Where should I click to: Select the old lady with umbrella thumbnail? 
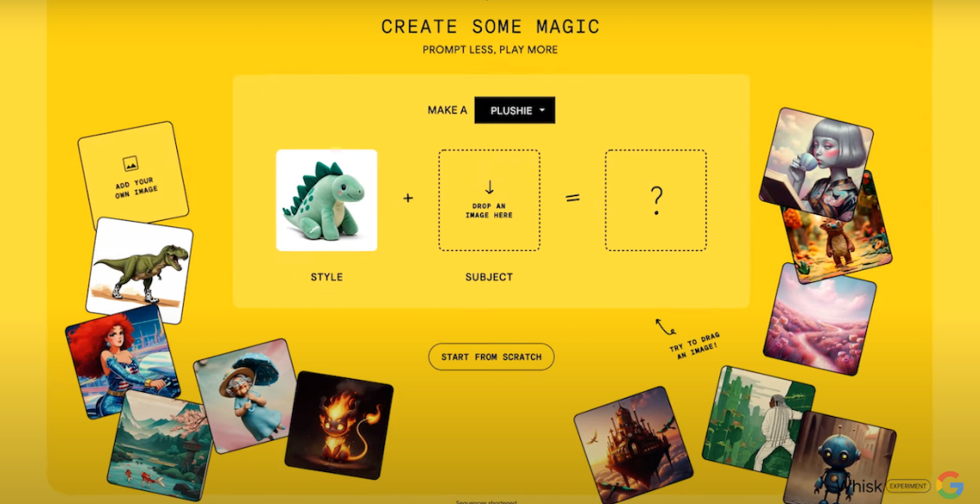[x=245, y=397]
